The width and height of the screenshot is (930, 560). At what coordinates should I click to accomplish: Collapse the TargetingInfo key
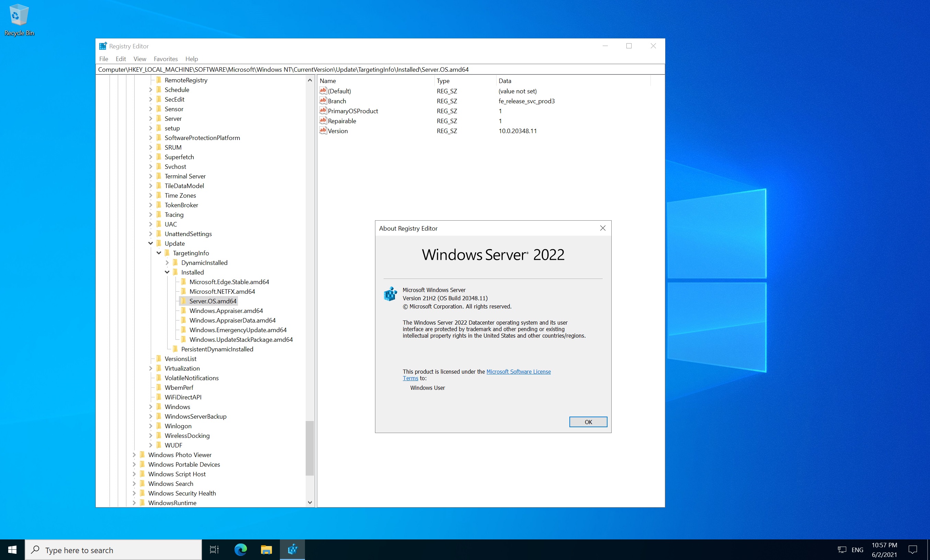point(159,253)
